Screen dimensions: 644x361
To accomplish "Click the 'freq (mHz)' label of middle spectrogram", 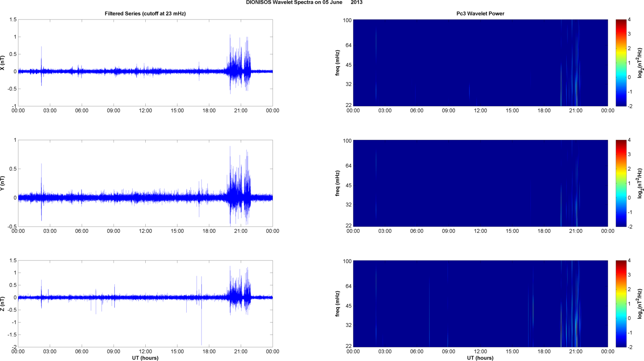I will coord(338,183).
